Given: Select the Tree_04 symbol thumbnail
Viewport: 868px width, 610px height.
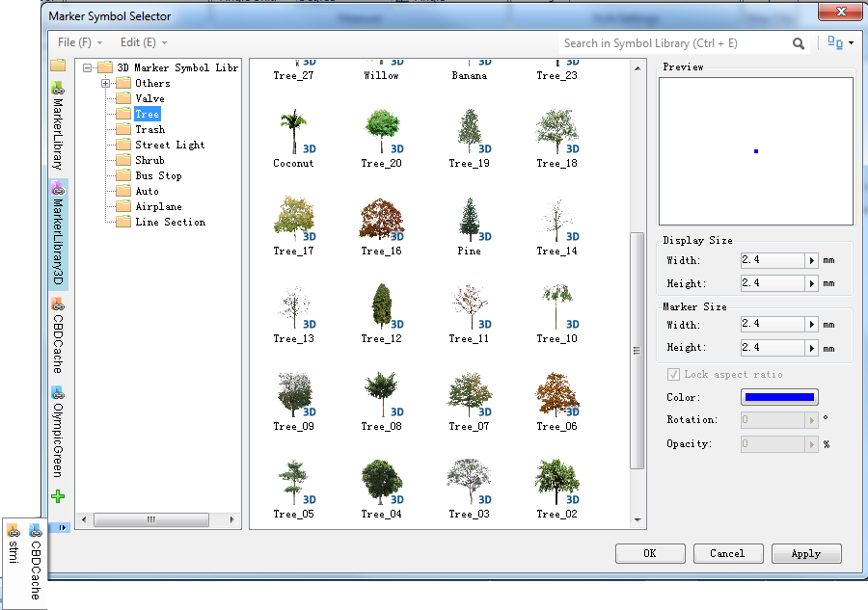Looking at the screenshot, I should (x=381, y=484).
